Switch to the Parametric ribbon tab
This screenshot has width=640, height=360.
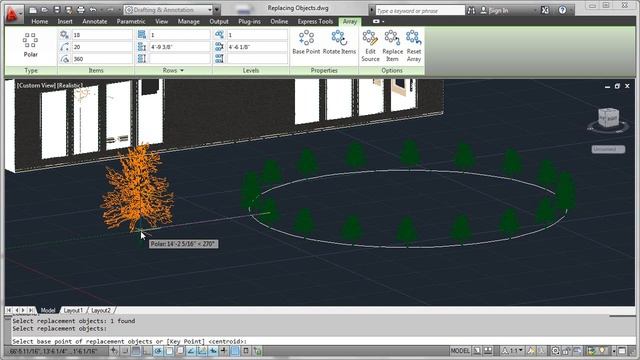131,21
